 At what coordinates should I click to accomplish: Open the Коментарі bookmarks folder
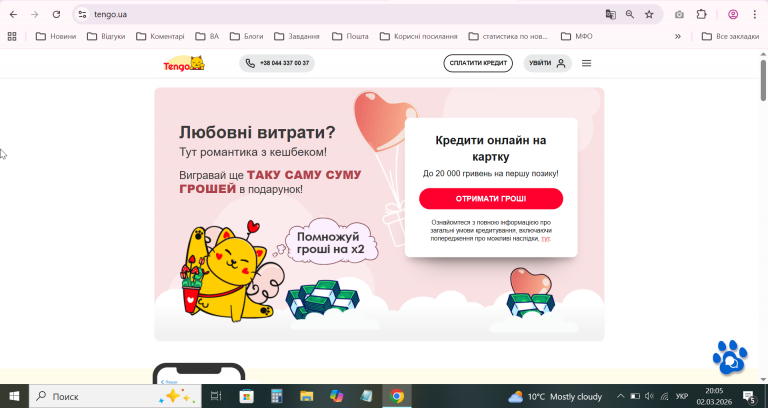(160, 36)
